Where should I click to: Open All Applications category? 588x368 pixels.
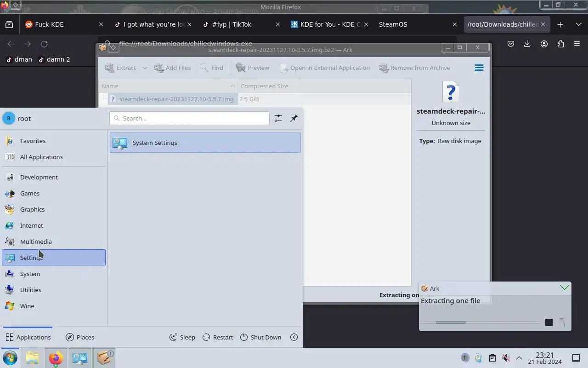pyautogui.click(x=54, y=157)
